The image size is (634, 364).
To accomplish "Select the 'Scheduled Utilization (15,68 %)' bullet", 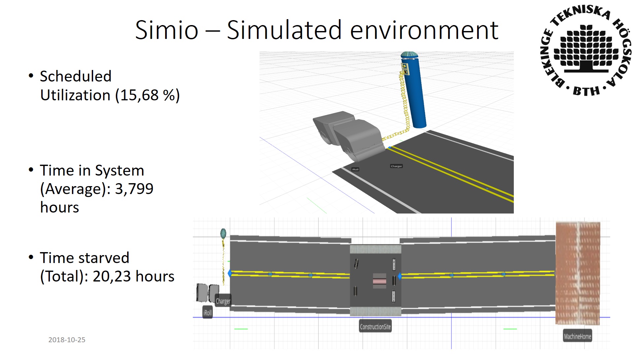I will (x=110, y=85).
